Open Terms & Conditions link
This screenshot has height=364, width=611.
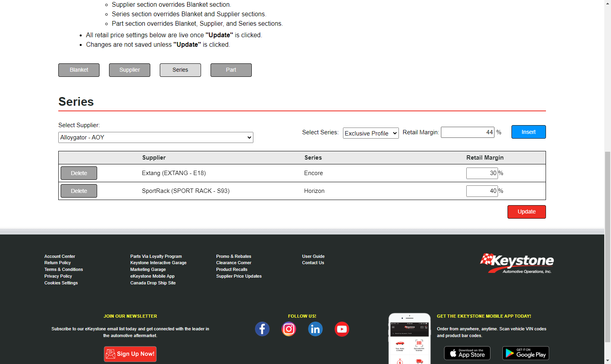coord(63,269)
